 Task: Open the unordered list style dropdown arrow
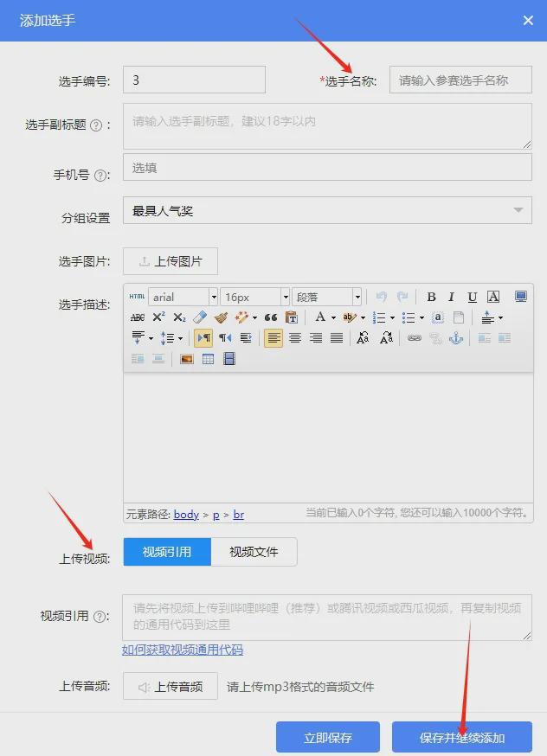point(422,317)
